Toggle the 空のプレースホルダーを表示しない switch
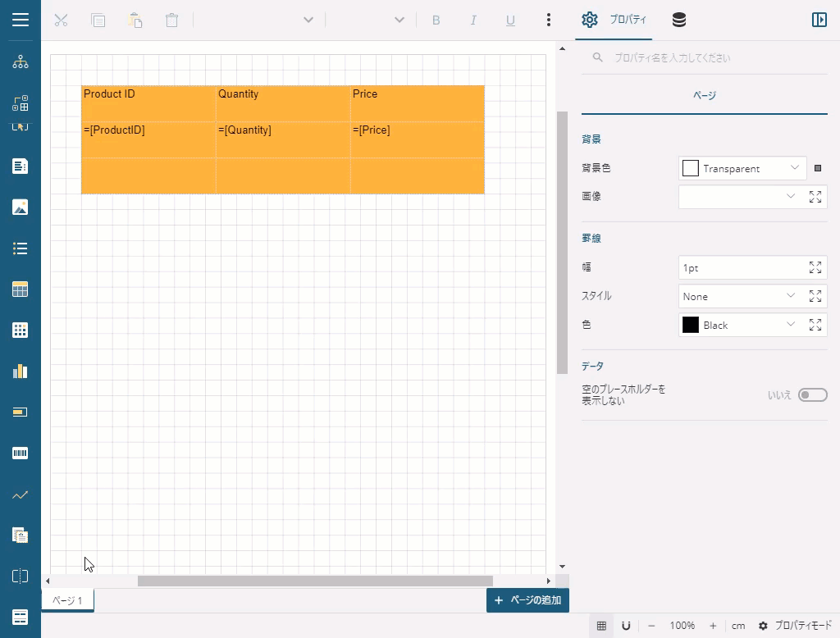 click(812, 395)
